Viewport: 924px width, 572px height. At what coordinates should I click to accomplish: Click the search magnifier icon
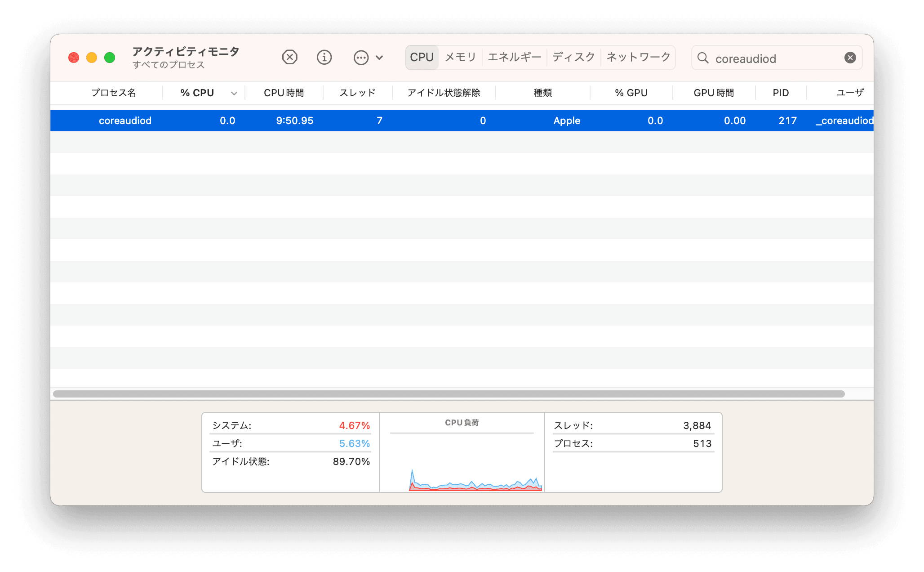point(702,58)
